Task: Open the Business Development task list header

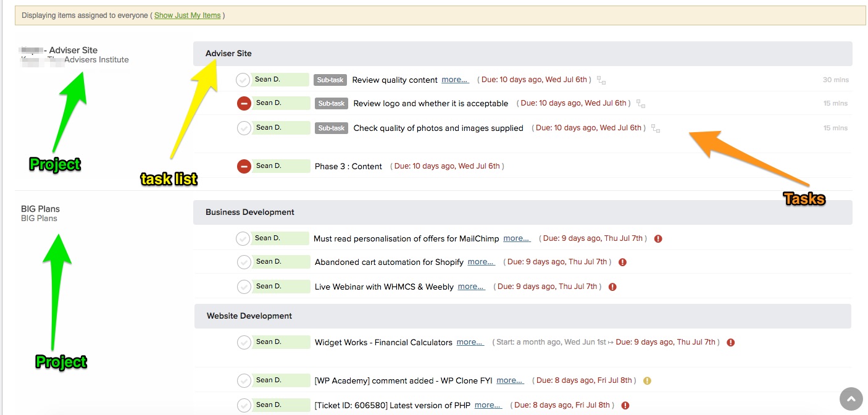Action: click(250, 212)
